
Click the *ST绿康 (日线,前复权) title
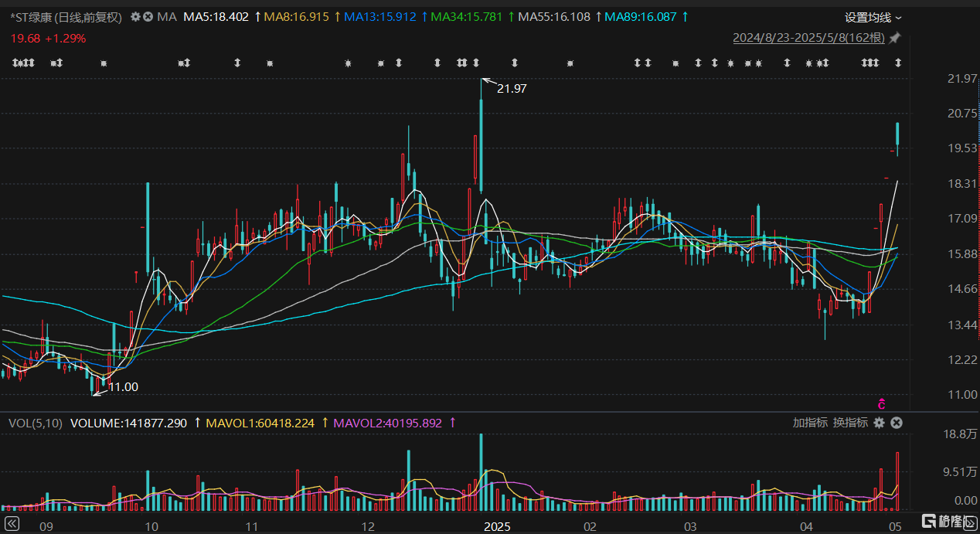(x=66, y=16)
